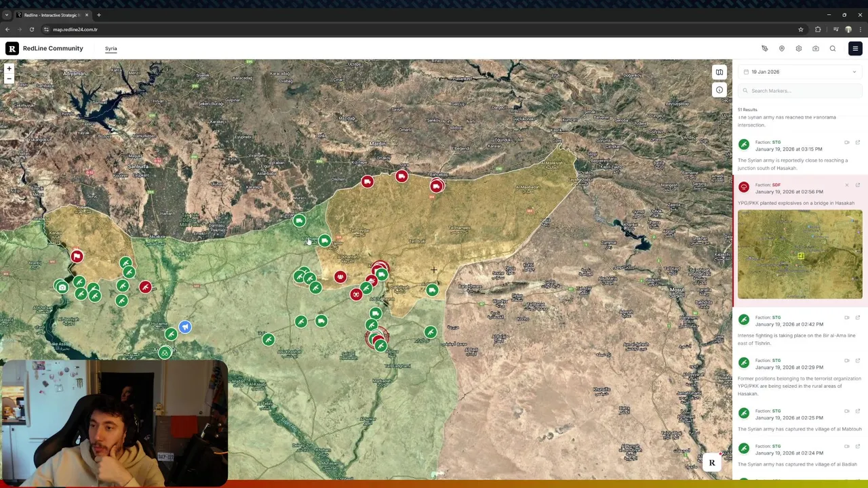Play video for 02:29 PM STG entry
868x488 pixels.
(x=846, y=361)
